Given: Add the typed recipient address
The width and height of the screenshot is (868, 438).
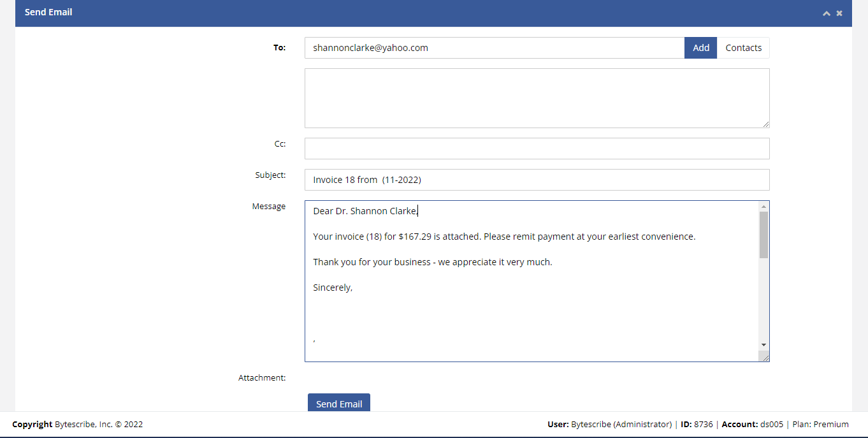Looking at the screenshot, I should point(701,48).
